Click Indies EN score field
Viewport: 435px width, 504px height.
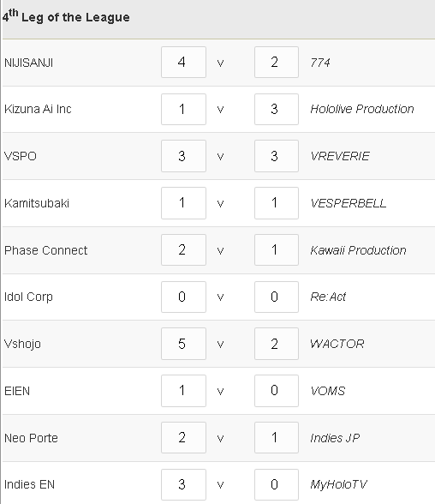[x=183, y=484]
